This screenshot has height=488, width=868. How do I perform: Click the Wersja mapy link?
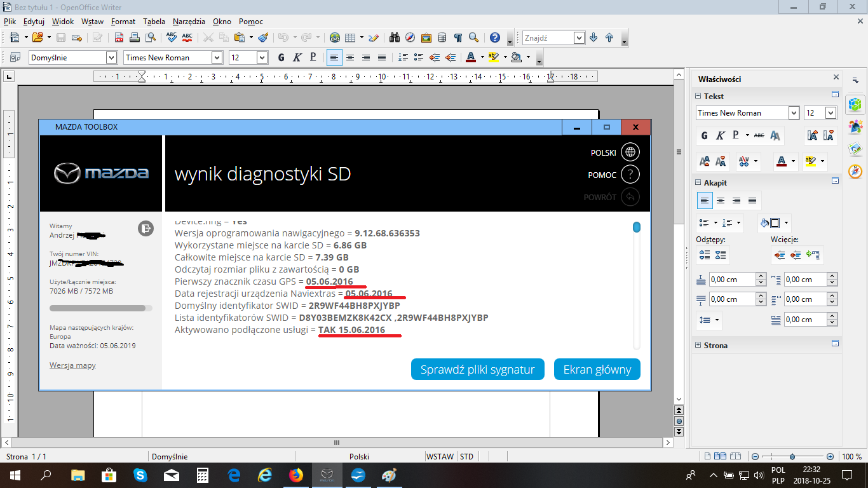pyautogui.click(x=72, y=365)
